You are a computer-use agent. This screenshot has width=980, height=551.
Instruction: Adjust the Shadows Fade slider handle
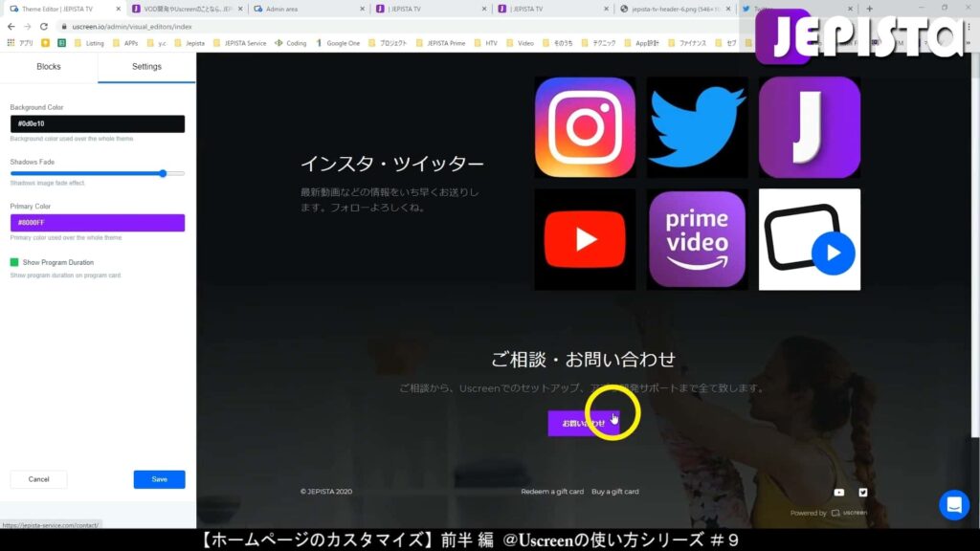coord(163,174)
